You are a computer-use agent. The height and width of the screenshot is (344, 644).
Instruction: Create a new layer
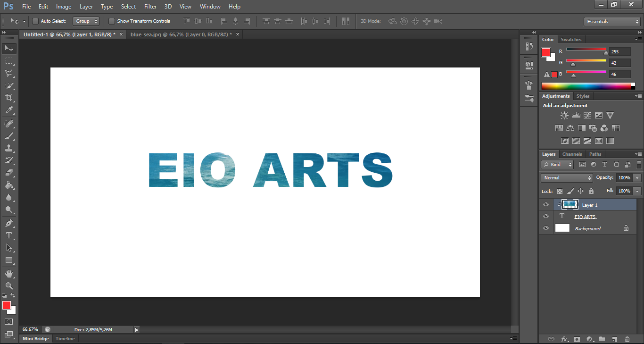pyautogui.click(x=614, y=339)
